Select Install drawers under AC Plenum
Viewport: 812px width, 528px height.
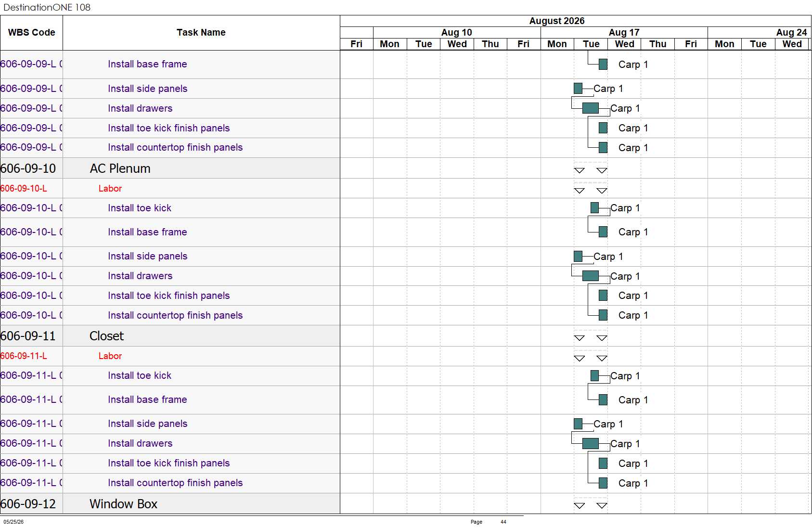[x=140, y=276]
